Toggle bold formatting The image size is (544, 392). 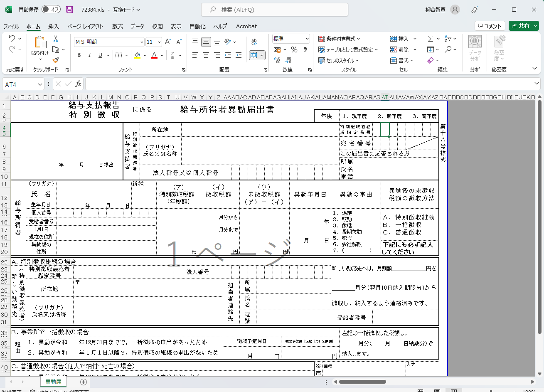pos(79,55)
